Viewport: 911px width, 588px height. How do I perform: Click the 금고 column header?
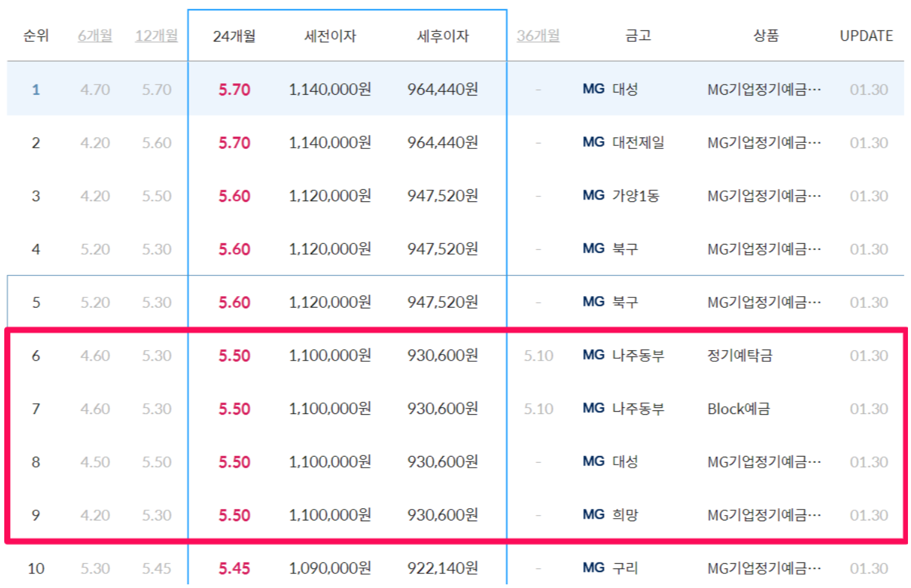[x=638, y=36]
